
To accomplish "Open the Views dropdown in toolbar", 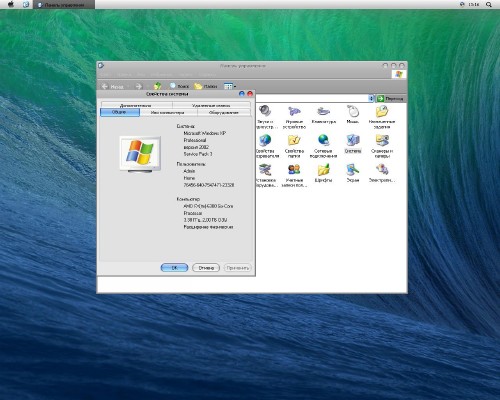I will click(230, 86).
